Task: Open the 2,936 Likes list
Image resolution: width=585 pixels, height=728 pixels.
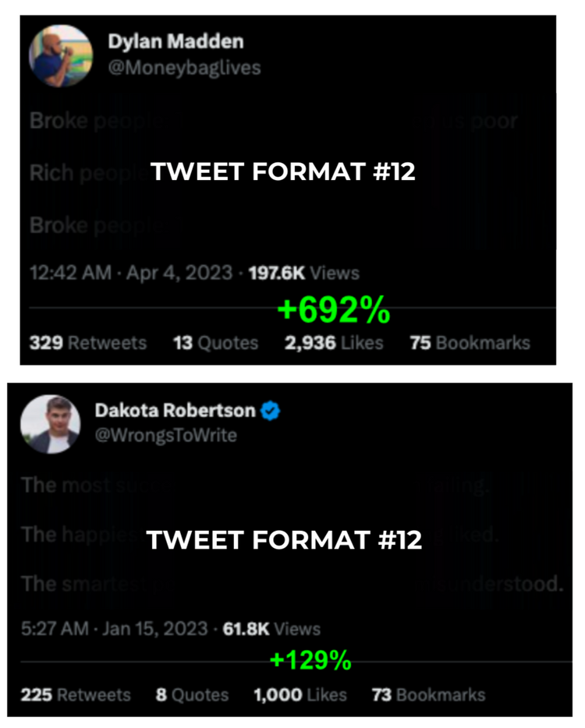Action: pos(334,343)
